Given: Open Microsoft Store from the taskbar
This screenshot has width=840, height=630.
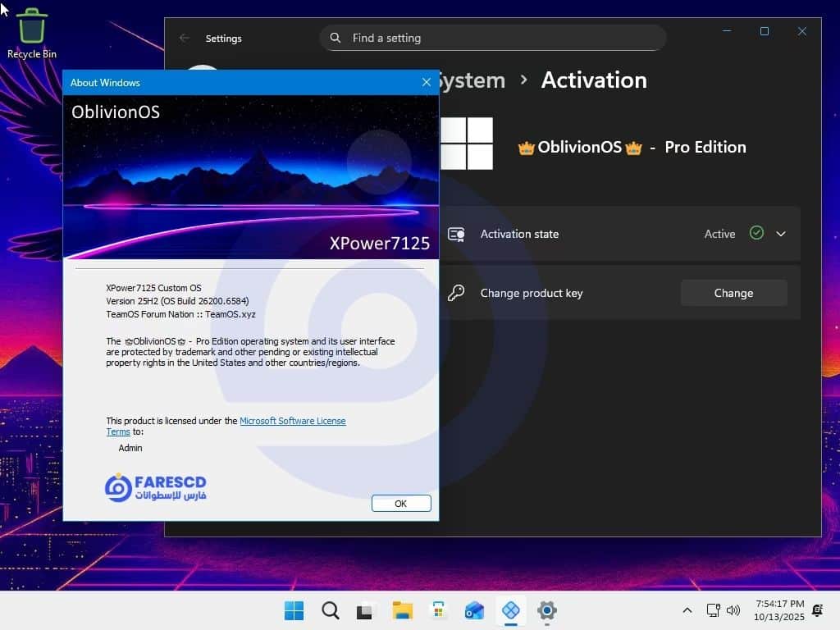Looking at the screenshot, I should 439,610.
